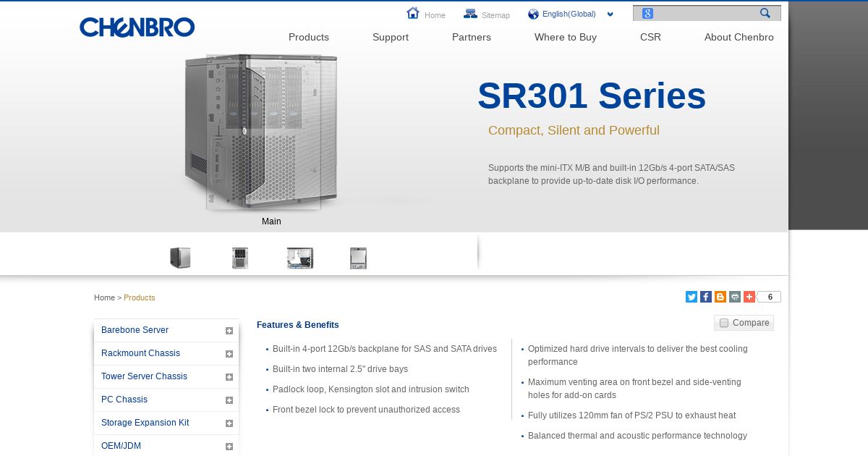Click the Main image caption

[x=271, y=221]
